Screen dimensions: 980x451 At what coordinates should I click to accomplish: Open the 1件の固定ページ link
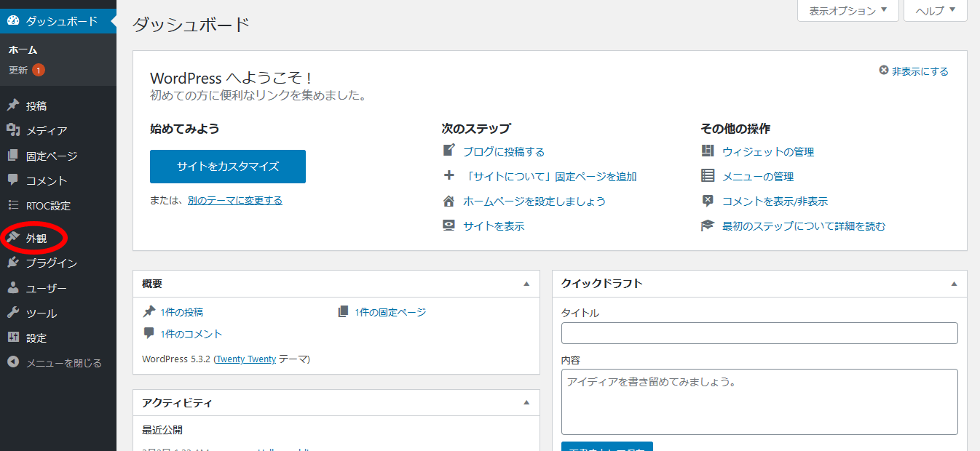click(x=391, y=311)
